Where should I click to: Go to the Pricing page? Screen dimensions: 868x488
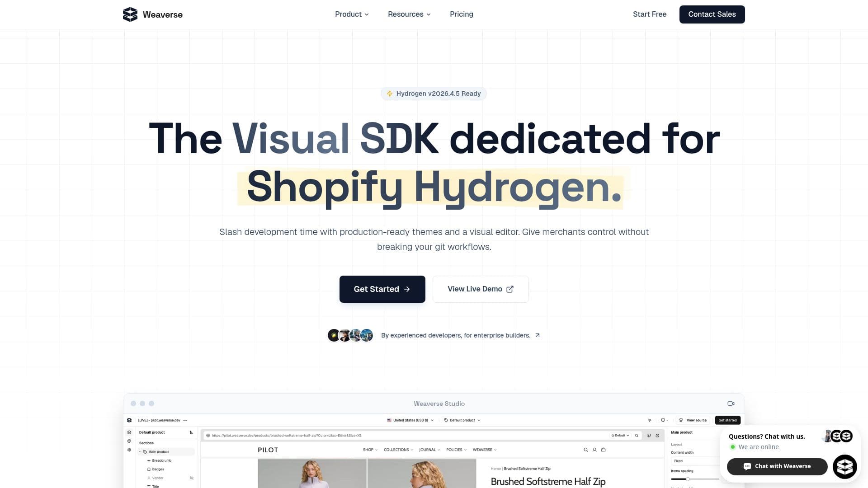461,14
